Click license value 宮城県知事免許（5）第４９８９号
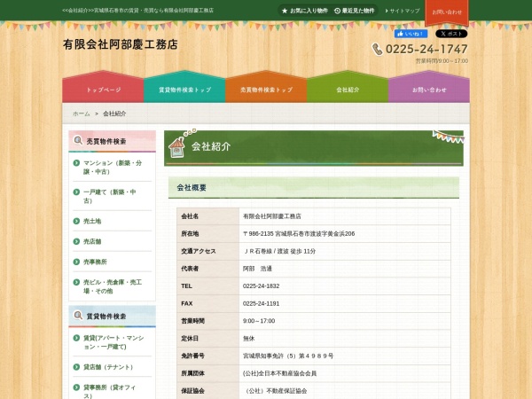The width and height of the screenshot is (532, 399). pos(288,356)
